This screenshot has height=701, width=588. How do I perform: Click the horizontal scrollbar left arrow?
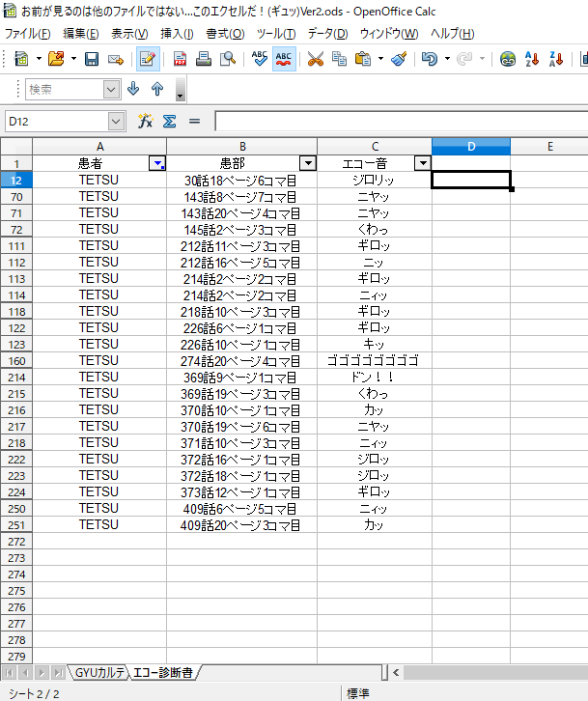[x=396, y=672]
